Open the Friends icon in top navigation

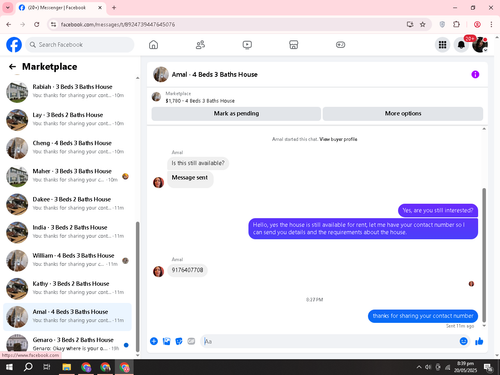pos(200,45)
